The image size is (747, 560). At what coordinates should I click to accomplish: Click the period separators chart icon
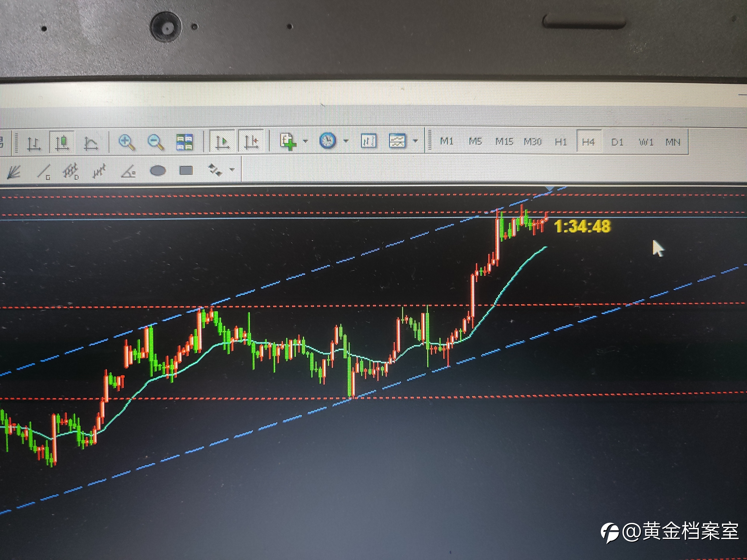pos(368,141)
